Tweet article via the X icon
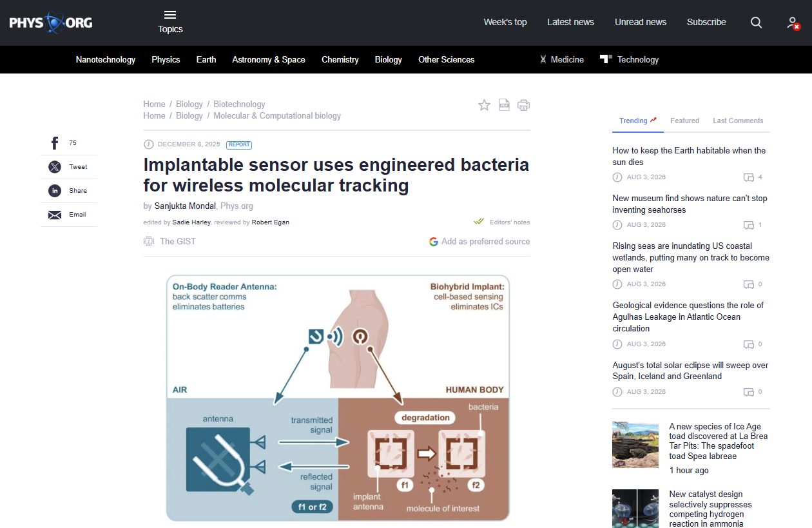The width and height of the screenshot is (812, 528). [x=55, y=167]
